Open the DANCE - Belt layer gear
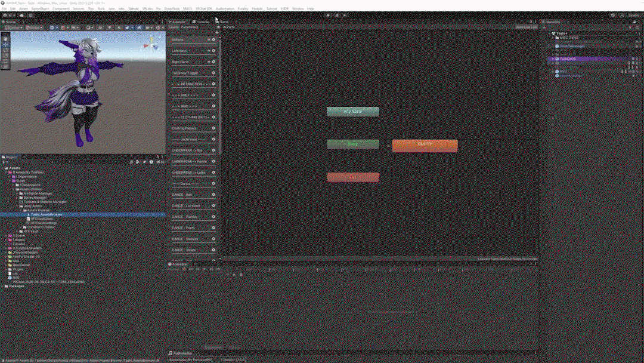Viewport: 644px width, 363px height. [213, 195]
